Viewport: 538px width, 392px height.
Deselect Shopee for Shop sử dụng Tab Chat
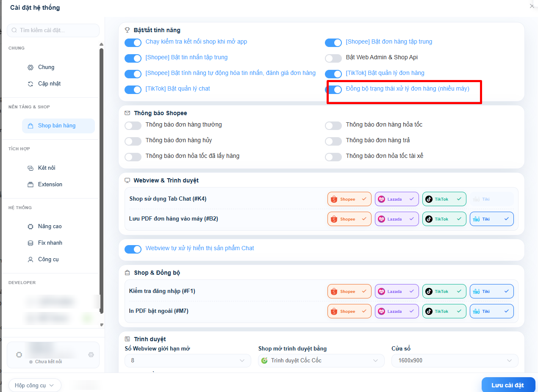pyautogui.click(x=349, y=199)
